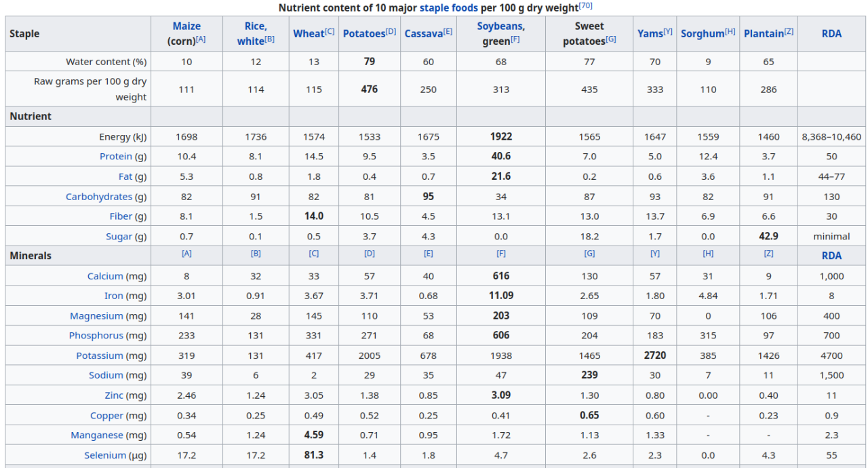Image resolution: width=868 pixels, height=468 pixels.
Task: Open footnote [G] beside Sweet potatoes
Action: [x=611, y=39]
